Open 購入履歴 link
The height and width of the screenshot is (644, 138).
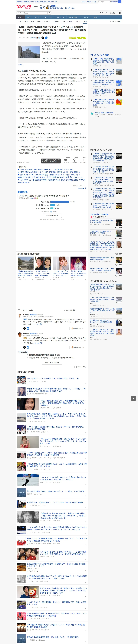pyautogui.click(x=112, y=13)
